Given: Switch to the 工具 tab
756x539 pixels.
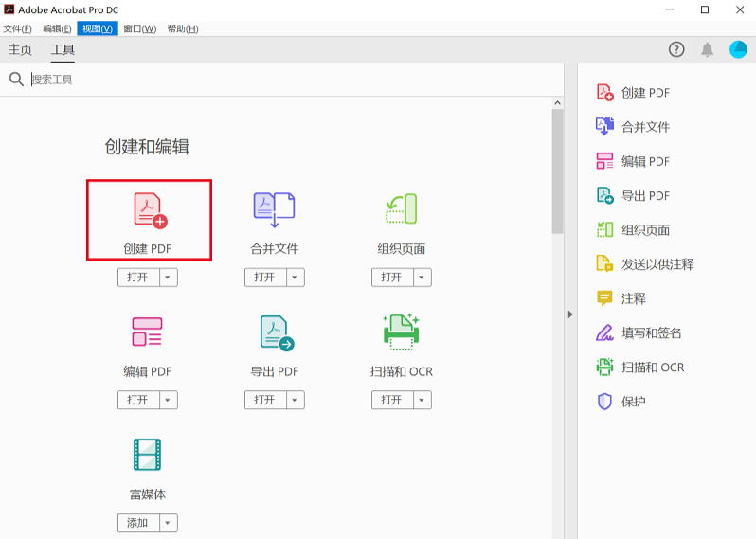Looking at the screenshot, I should [x=63, y=49].
